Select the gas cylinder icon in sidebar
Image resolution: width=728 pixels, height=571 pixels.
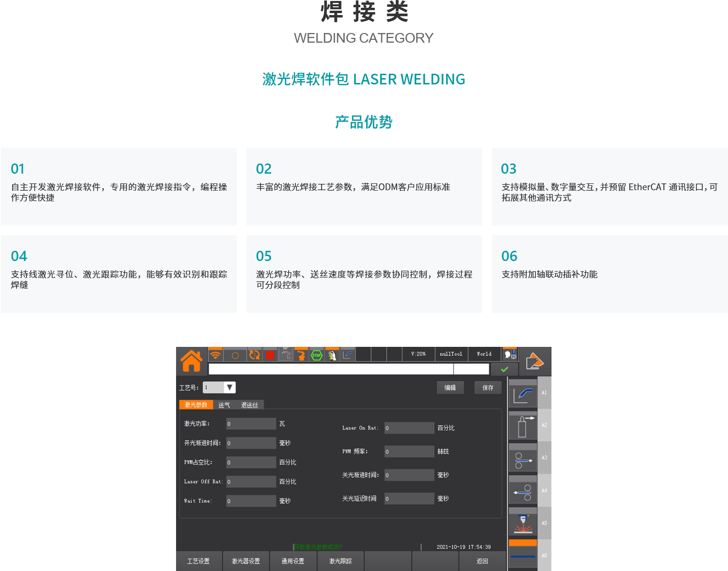tap(522, 426)
